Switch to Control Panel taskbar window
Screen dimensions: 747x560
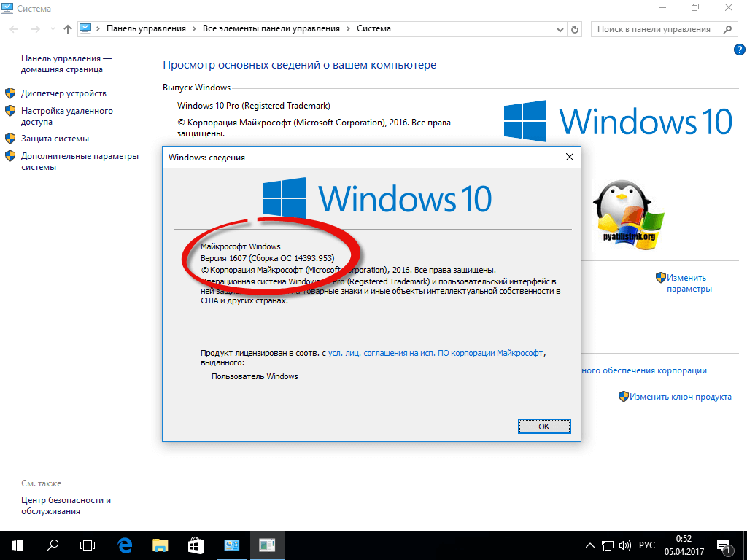(x=231, y=545)
